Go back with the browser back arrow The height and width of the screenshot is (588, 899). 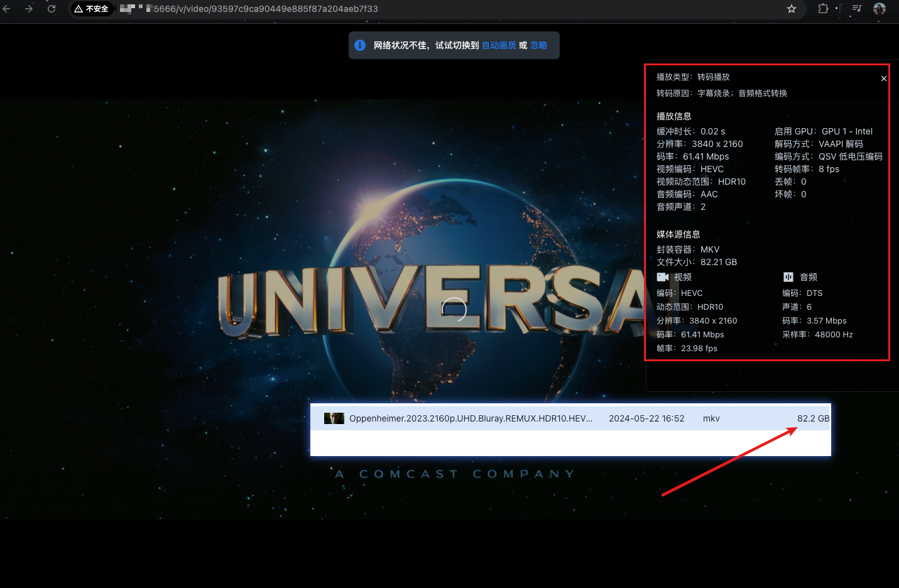click(x=7, y=9)
